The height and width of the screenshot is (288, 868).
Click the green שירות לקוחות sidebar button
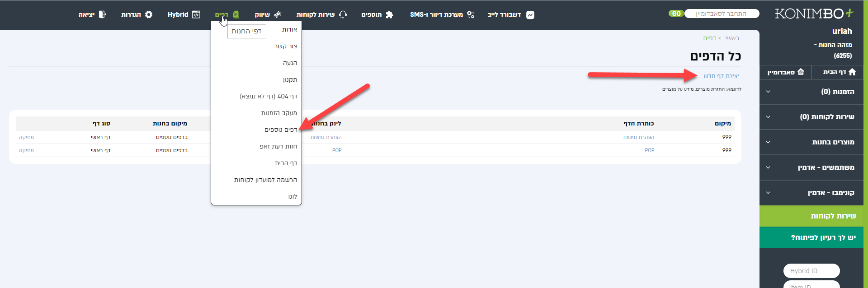point(811,216)
